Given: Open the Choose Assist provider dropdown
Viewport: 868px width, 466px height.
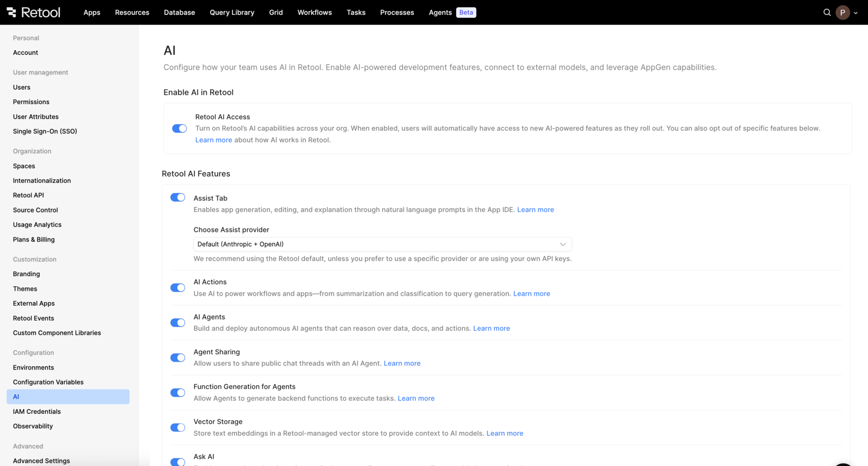Looking at the screenshot, I should (x=382, y=244).
